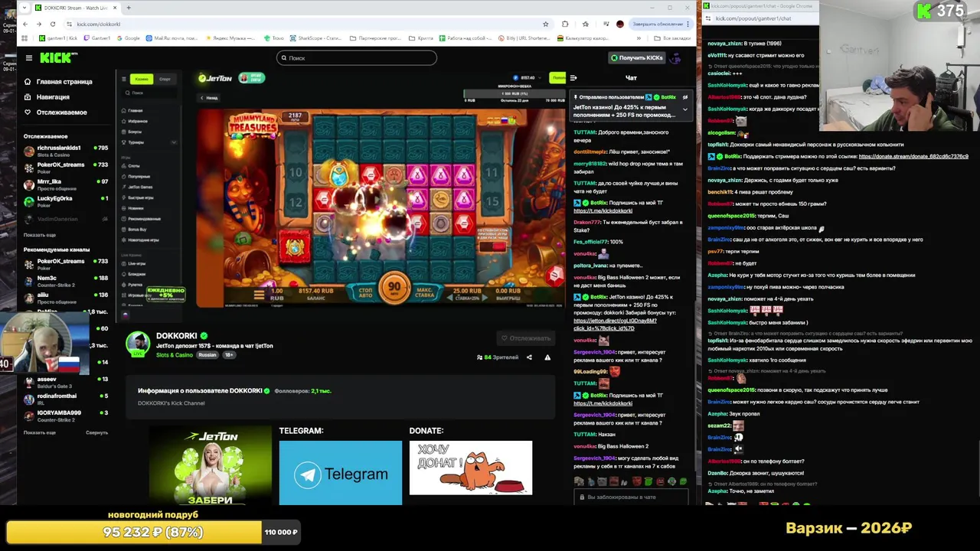Open Все закладки folder
The width and height of the screenshot is (980, 551).
point(672,37)
